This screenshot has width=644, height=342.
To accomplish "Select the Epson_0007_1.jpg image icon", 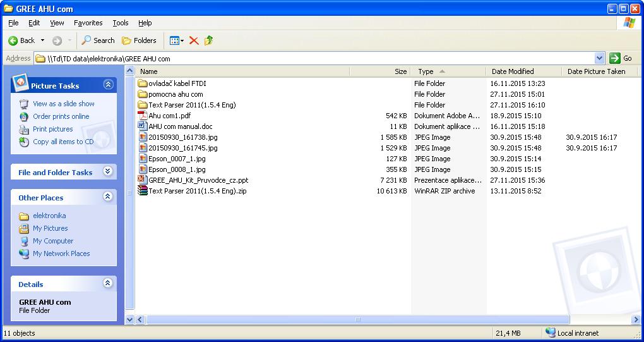I will (x=143, y=158).
